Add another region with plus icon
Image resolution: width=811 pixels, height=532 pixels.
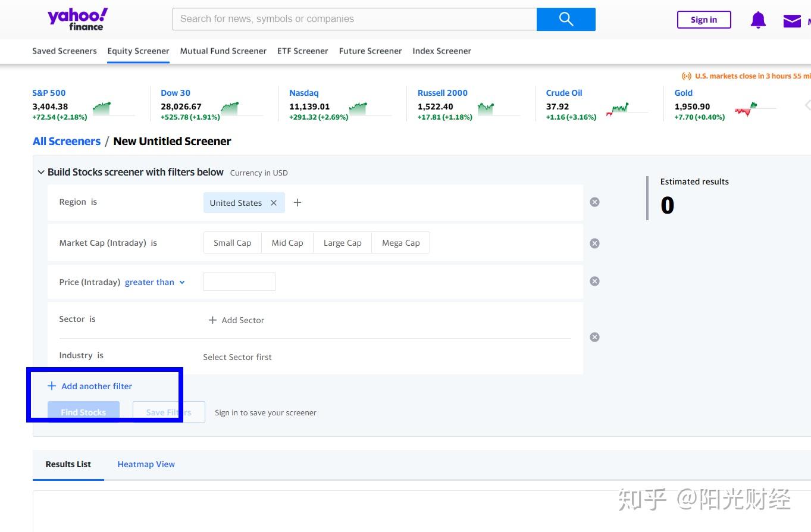[x=298, y=203]
